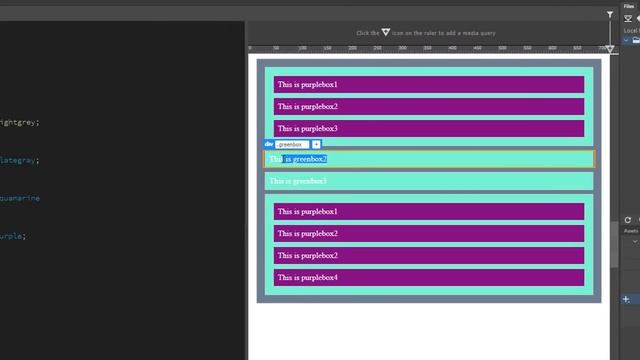Switch to the Assets tab
Image resolution: width=640 pixels, height=360 pixels.
click(631, 231)
